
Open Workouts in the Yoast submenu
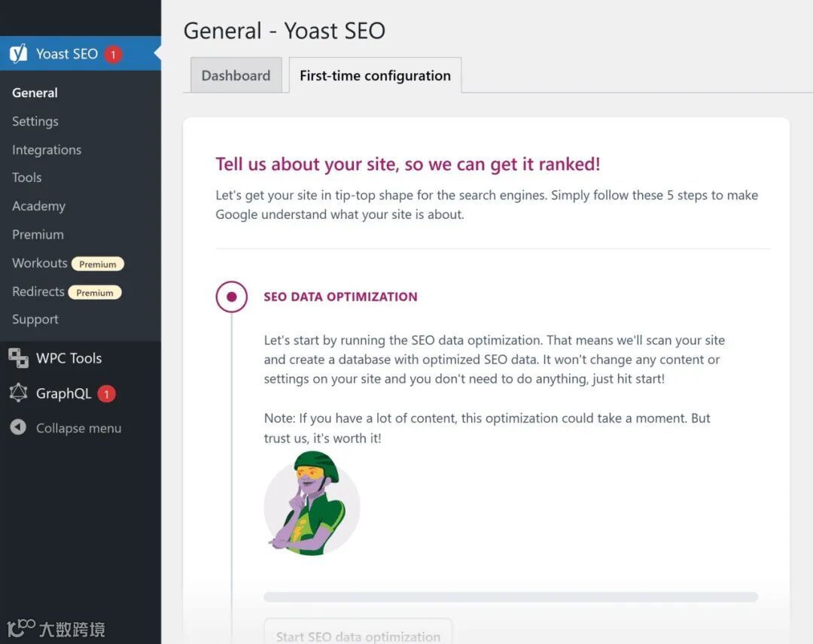40,263
